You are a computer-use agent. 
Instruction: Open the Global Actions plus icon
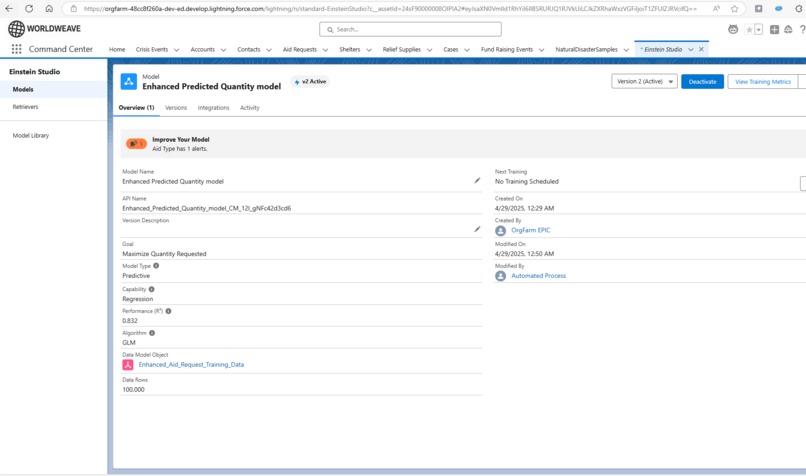(774, 29)
